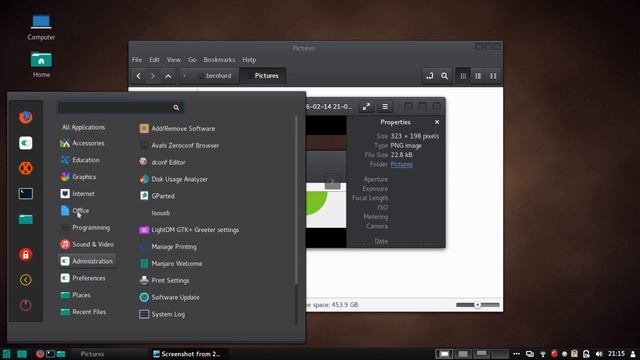Switch to list view in file manager

coord(478,76)
